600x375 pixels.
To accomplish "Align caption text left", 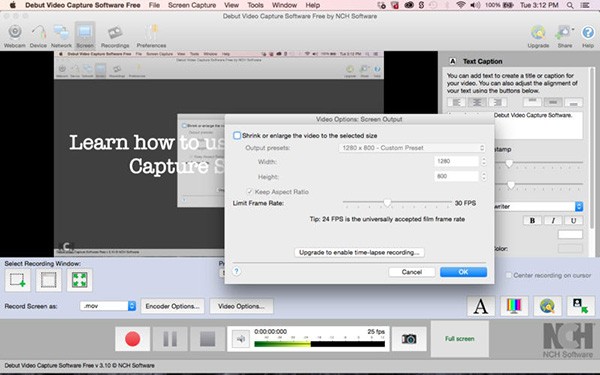I will point(457,102).
